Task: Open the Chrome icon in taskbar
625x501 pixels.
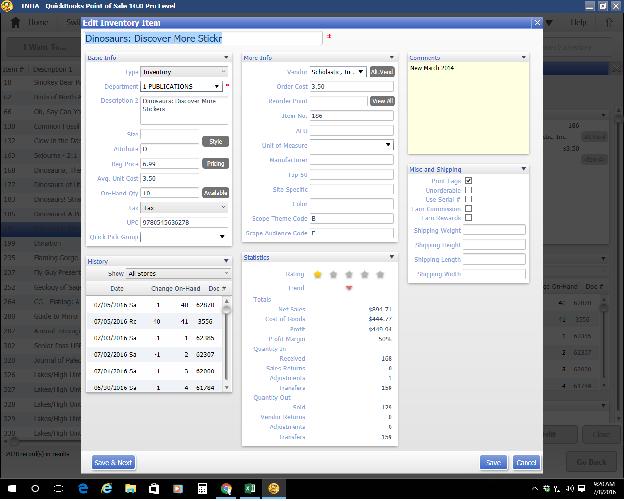Action: [x=226, y=489]
